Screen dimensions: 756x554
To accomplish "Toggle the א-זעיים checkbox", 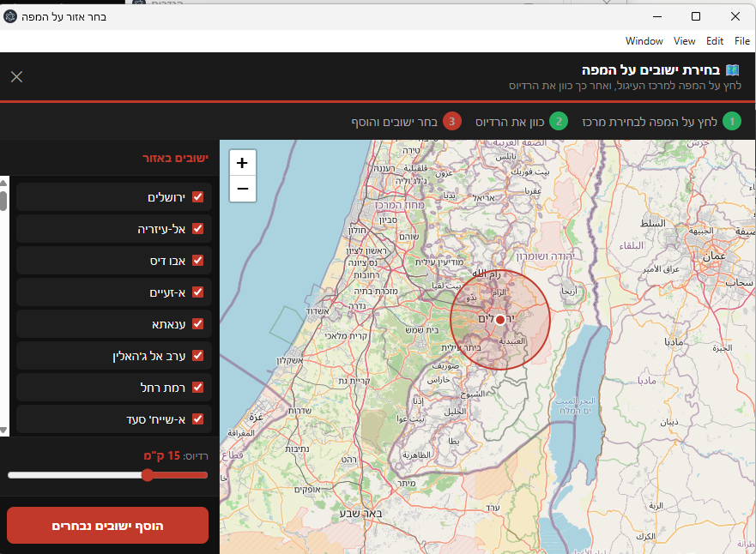I will point(197,292).
